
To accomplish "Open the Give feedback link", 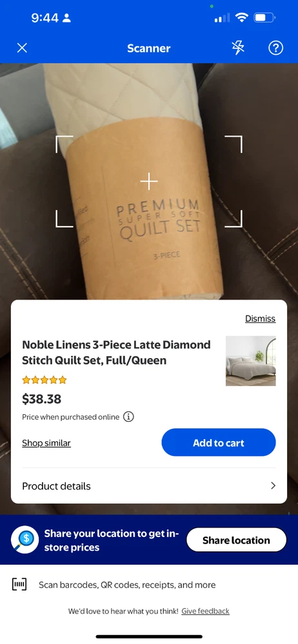I will [205, 611].
